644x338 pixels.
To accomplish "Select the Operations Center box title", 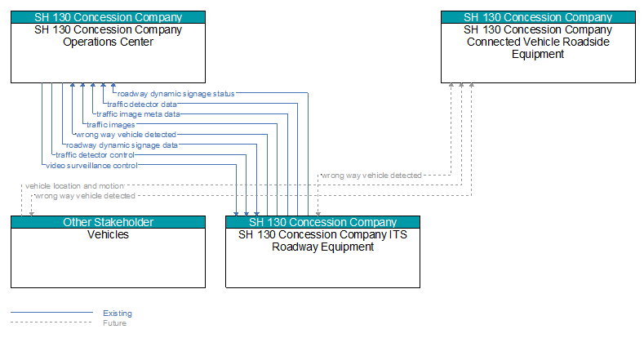I will click(108, 36).
